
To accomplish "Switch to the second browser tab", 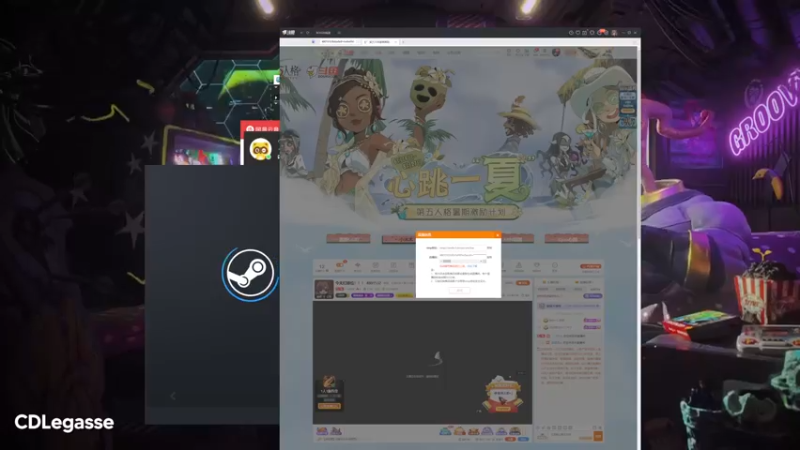I will 380,42.
